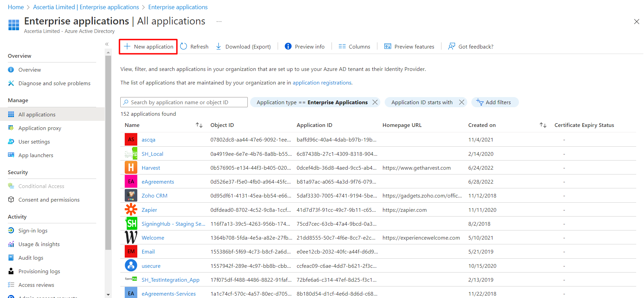Select the https://zapier.com homepage URL
This screenshot has width=644, height=298.
pos(404,210)
